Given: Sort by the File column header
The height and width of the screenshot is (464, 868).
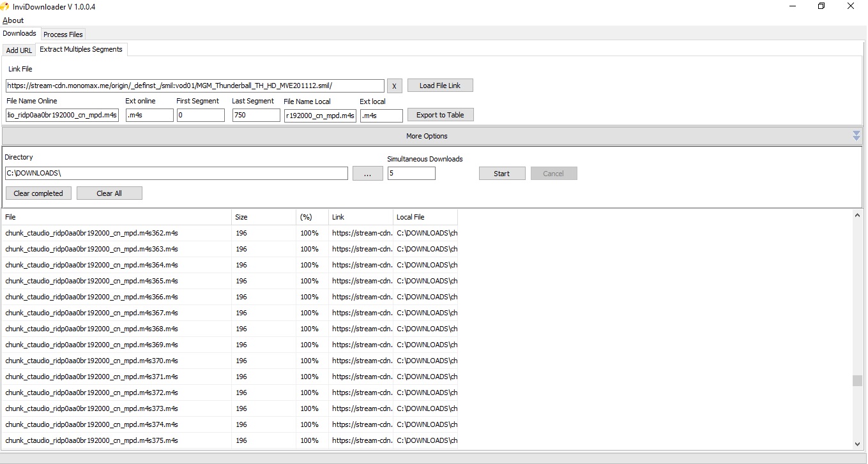Looking at the screenshot, I should click(x=117, y=217).
